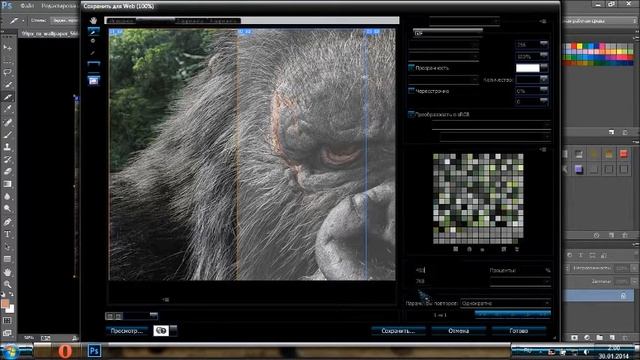The image size is (640, 360).
Task: Click the Windows Start button
Action: tap(11, 351)
